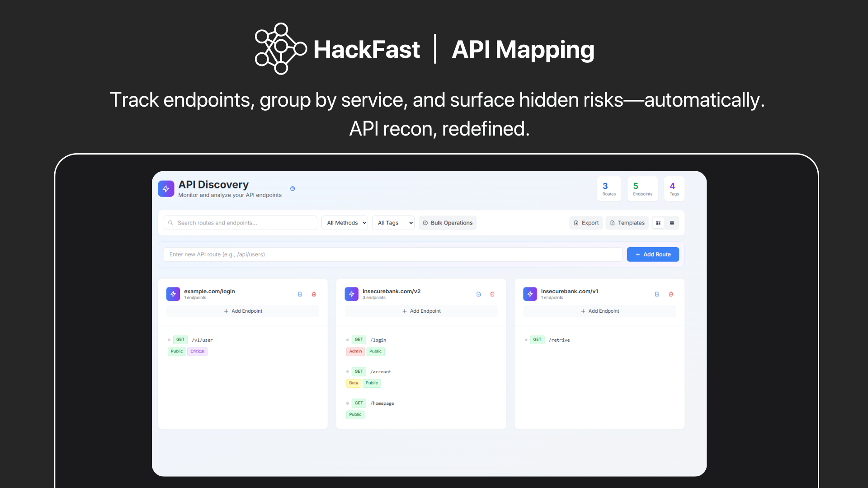Click the document icon on example.com/login card
The height and width of the screenshot is (488, 868).
[x=300, y=294]
